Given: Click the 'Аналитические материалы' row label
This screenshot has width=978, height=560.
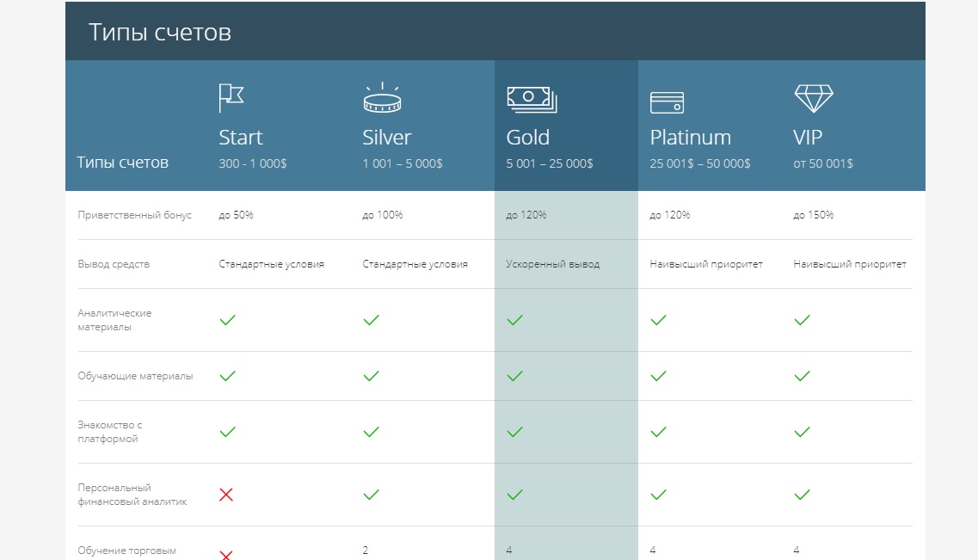Looking at the screenshot, I should click(x=114, y=320).
